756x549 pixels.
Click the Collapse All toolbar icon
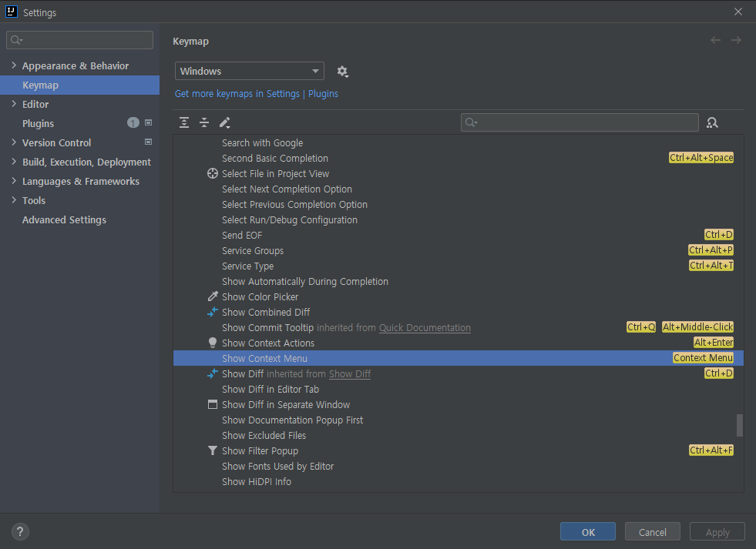click(204, 122)
